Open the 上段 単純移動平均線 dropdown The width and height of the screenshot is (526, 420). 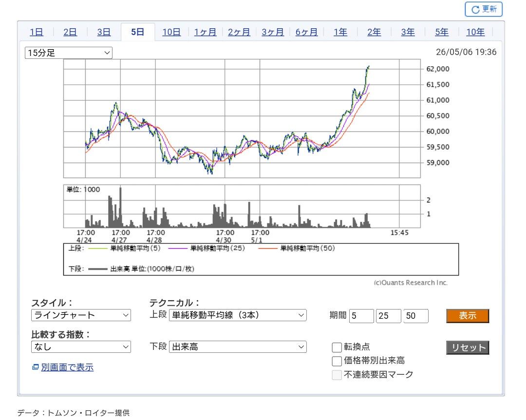point(238,315)
